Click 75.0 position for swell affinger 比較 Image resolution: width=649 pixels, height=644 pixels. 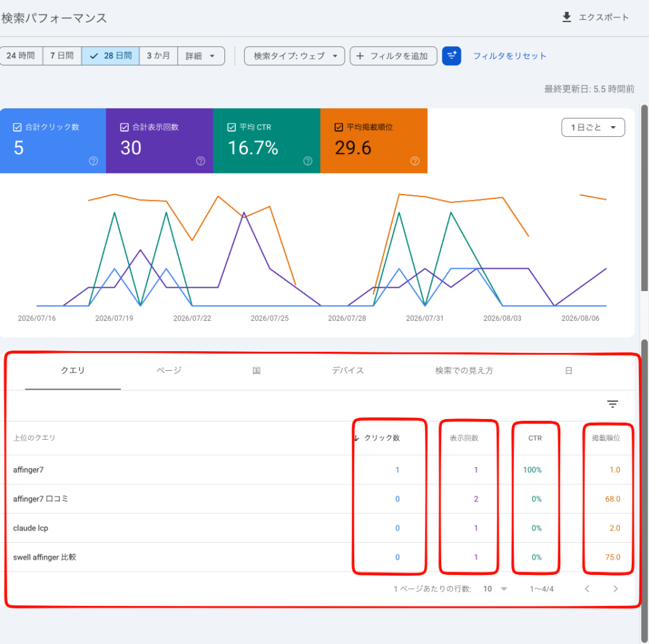[x=613, y=557]
